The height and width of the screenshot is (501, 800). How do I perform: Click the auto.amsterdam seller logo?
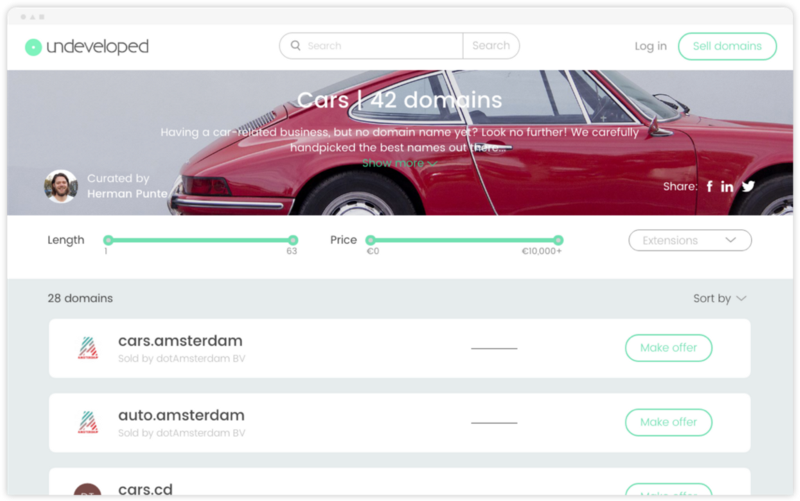click(88, 422)
